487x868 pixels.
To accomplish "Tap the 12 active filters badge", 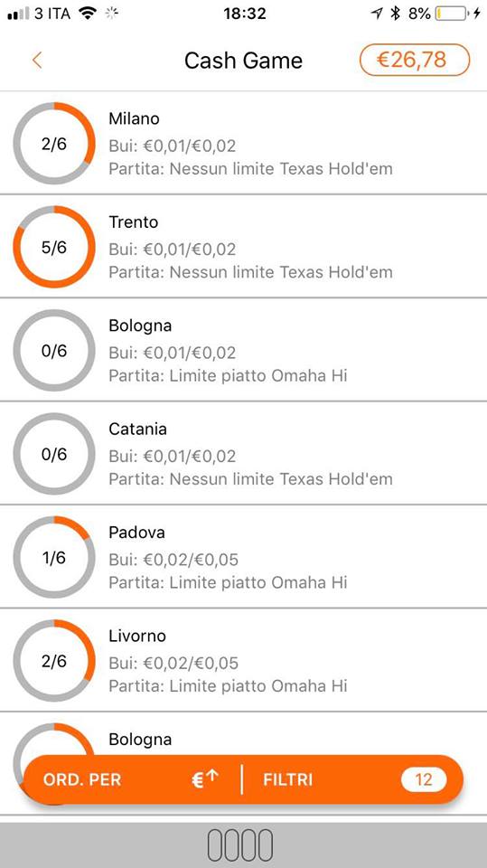I will [424, 780].
